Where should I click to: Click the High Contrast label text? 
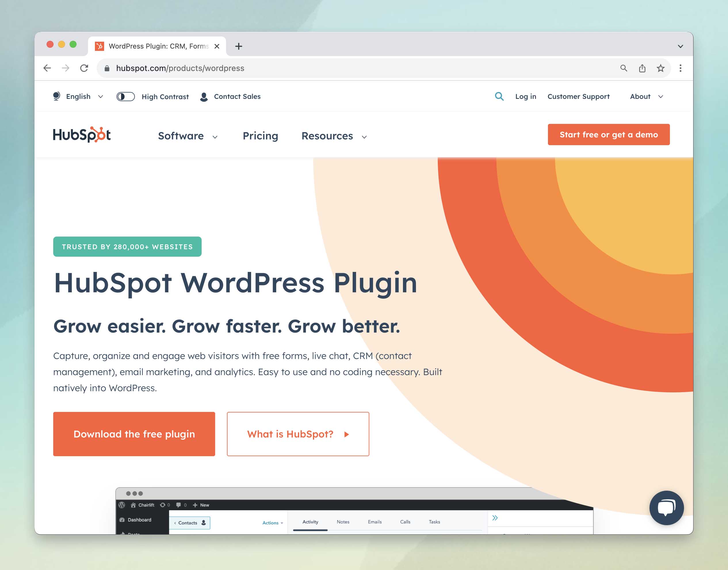(165, 97)
